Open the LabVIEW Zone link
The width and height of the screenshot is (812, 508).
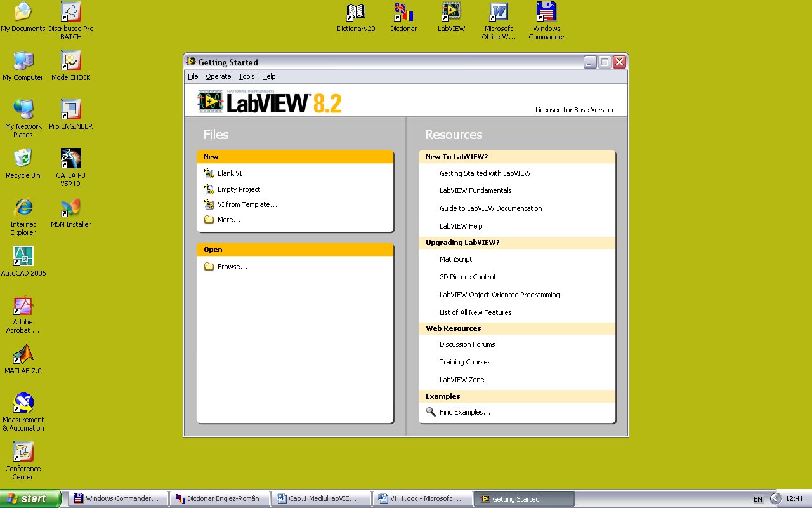pos(462,380)
